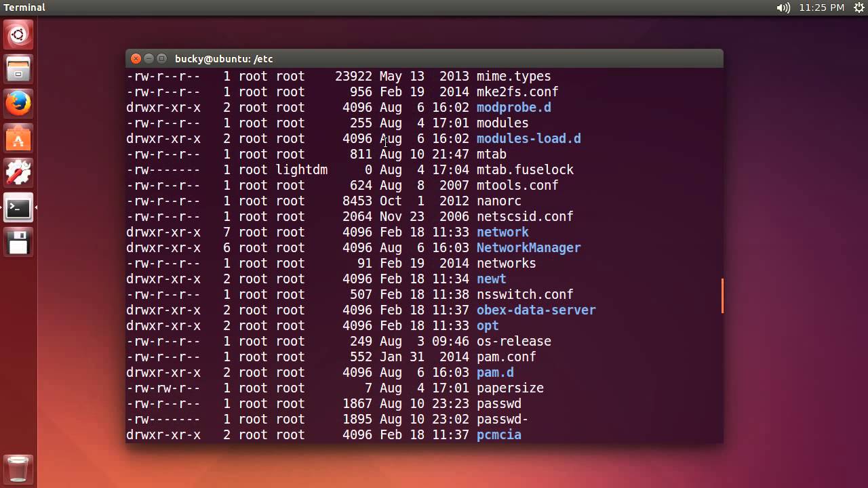
Task: Click the 249 size of os-release
Action: 361,341
